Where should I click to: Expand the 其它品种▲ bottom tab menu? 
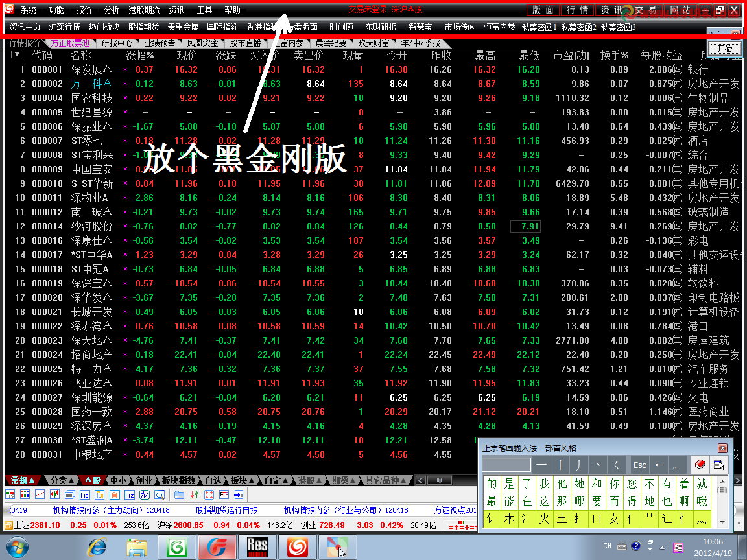click(385, 480)
